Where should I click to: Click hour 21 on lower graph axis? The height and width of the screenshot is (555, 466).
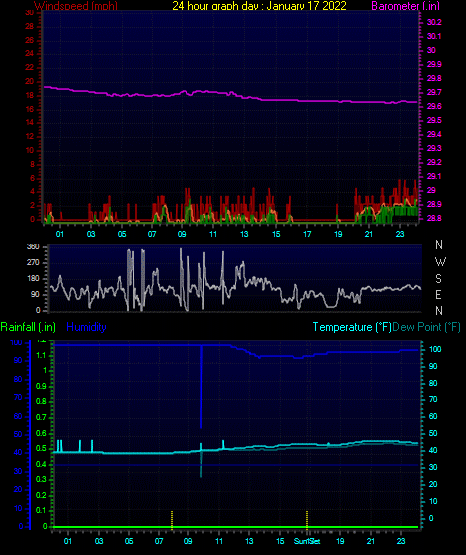coord(370,541)
